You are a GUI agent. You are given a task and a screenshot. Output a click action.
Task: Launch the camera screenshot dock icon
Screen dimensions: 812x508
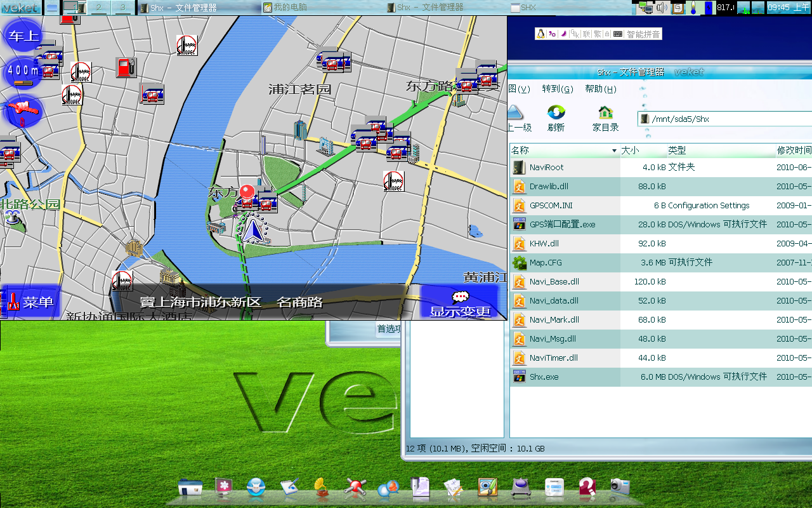(x=620, y=486)
